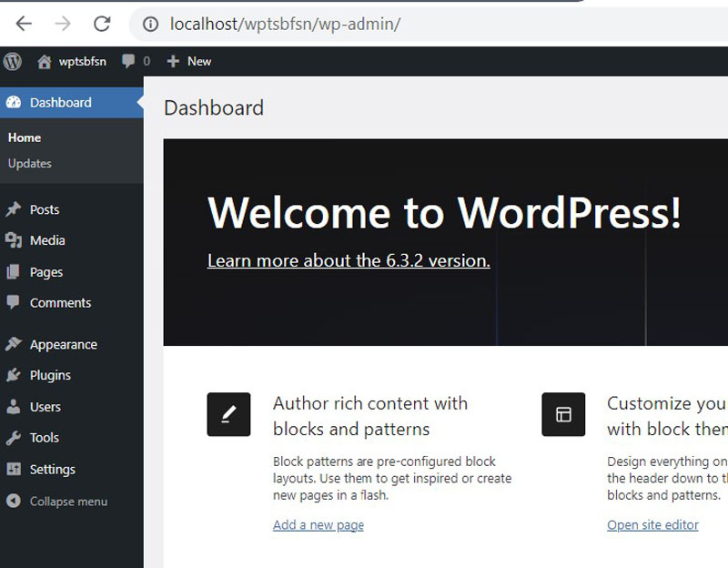Click the Pages icon in sidebar
This screenshot has width=728, height=568.
click(14, 271)
